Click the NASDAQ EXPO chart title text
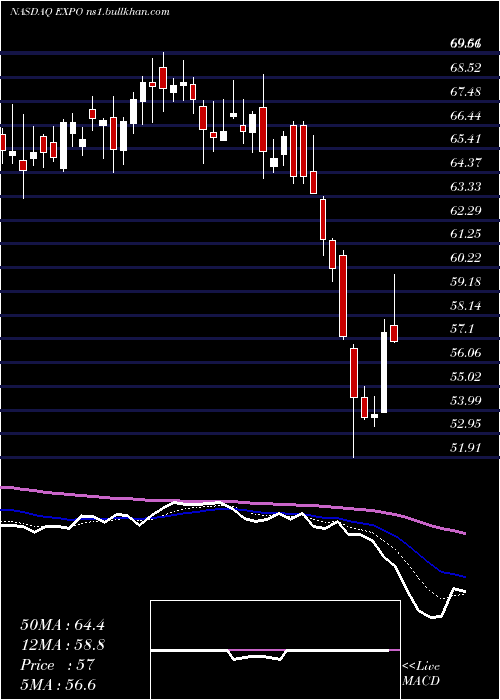The width and height of the screenshot is (500, 700). pos(89,12)
